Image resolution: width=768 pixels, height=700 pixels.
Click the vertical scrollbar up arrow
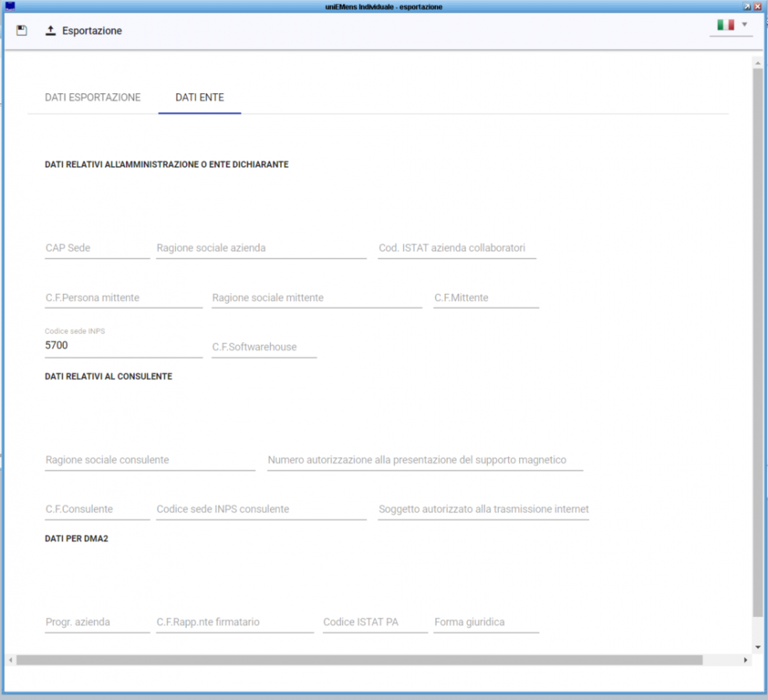tap(757, 61)
